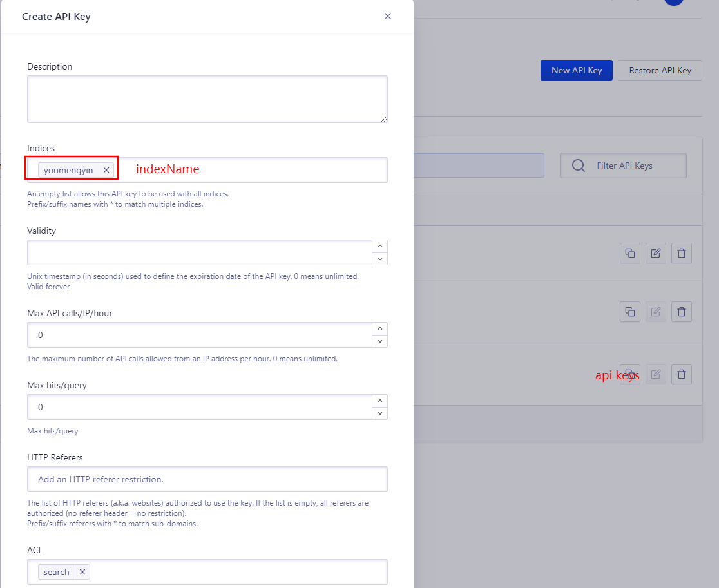
Task: Decrement Max API calls/IP/hour stepper
Action: (x=379, y=341)
